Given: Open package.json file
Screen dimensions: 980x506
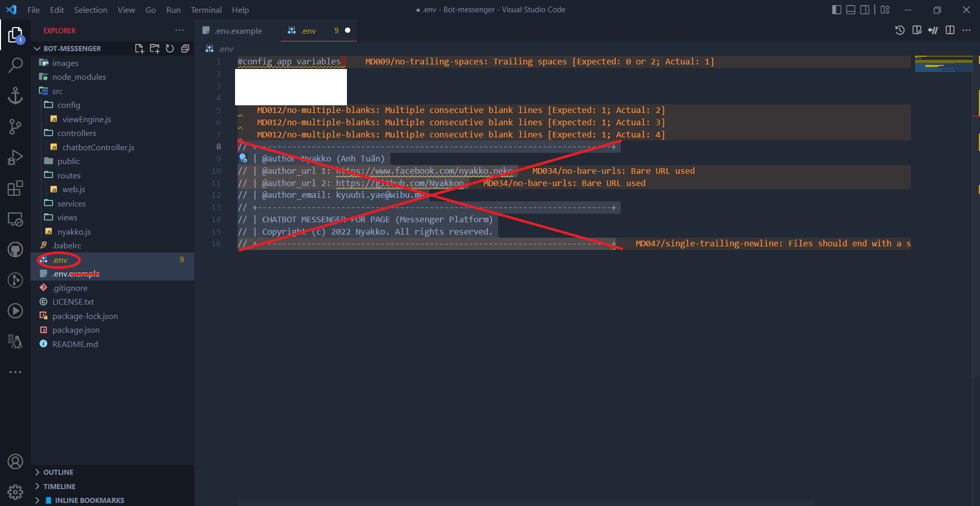Looking at the screenshot, I should 76,330.
